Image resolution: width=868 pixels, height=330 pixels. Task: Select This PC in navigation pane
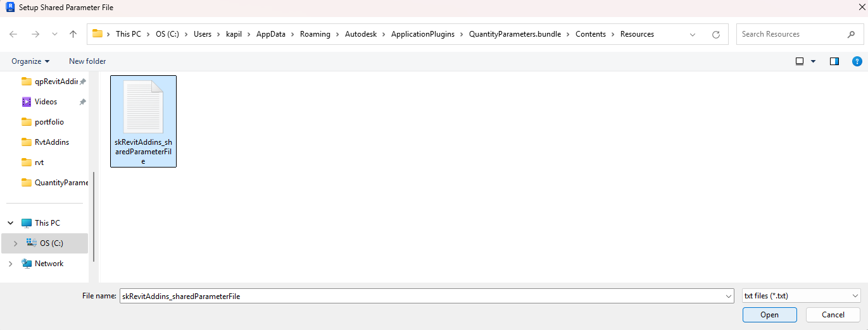pyautogui.click(x=41, y=223)
